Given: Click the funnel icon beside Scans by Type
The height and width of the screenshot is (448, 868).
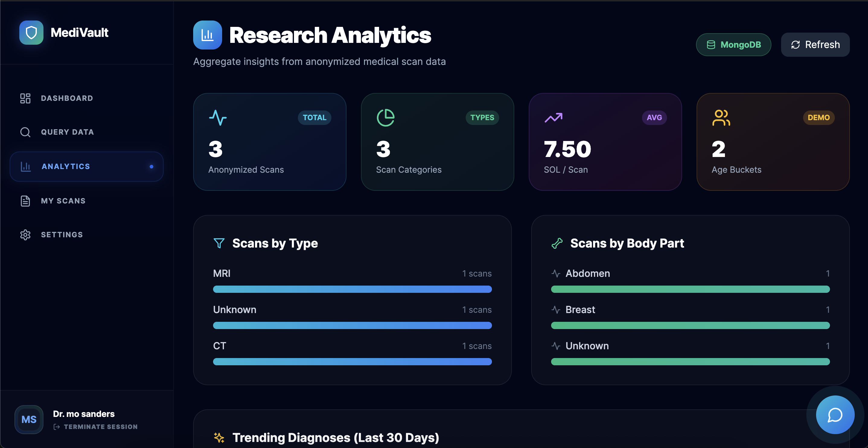Looking at the screenshot, I should pos(219,243).
